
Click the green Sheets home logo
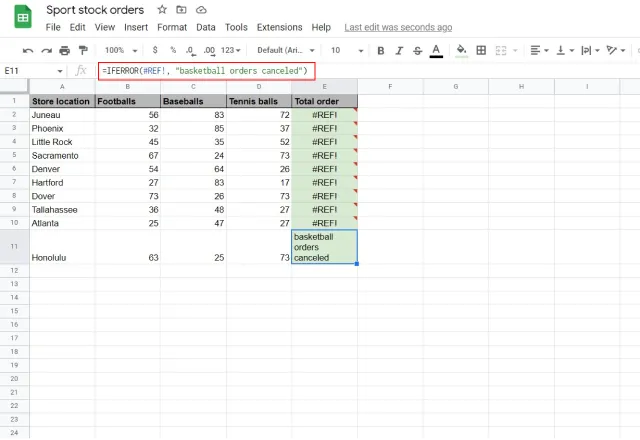coord(23,17)
